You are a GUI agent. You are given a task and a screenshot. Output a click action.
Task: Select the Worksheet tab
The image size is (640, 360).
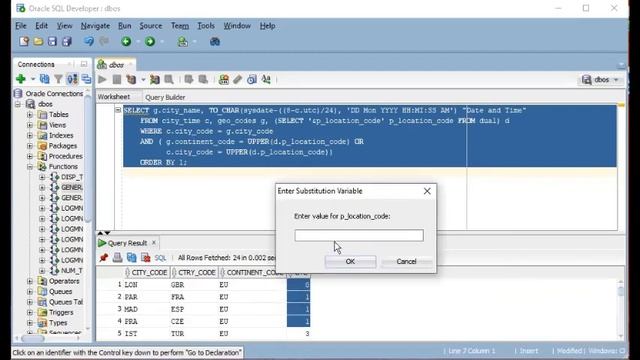(113, 97)
